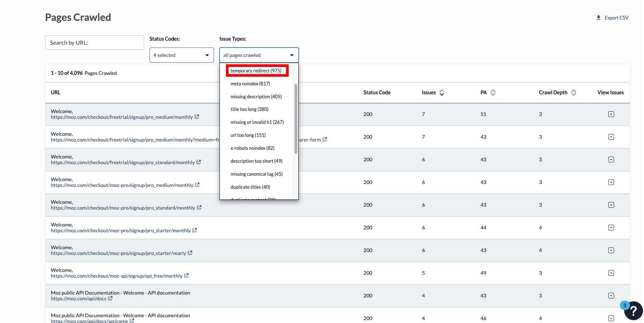
Task: Open the moz-pro pro_starter/monthly checkout link
Action: pyautogui.click(x=121, y=230)
